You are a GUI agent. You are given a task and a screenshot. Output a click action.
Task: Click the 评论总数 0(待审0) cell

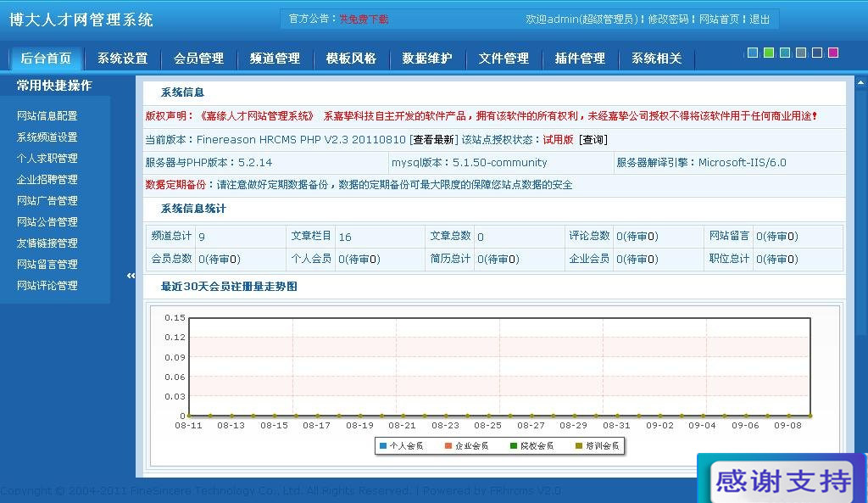[637, 236]
